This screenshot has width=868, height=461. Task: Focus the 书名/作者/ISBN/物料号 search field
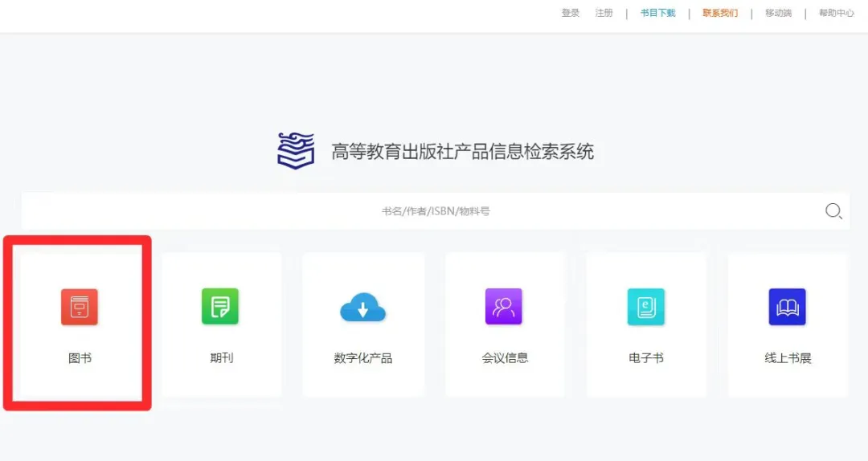[x=436, y=211]
